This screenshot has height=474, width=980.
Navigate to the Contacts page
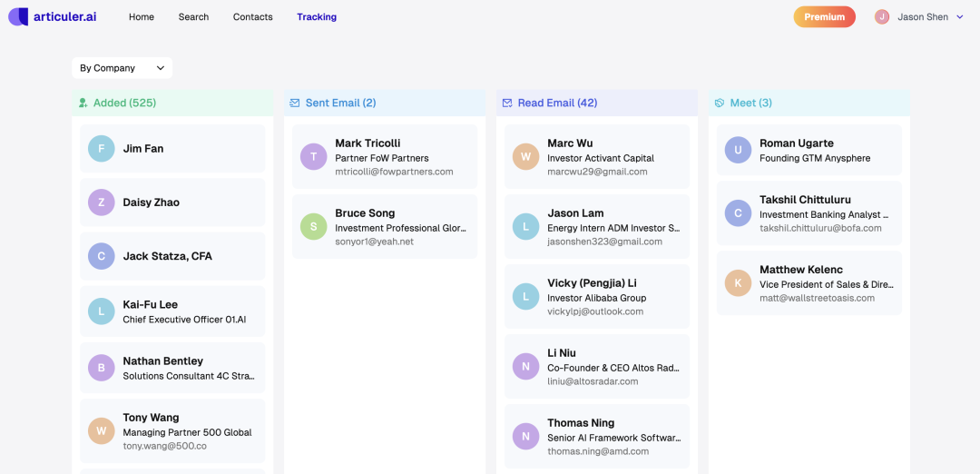[x=252, y=17]
